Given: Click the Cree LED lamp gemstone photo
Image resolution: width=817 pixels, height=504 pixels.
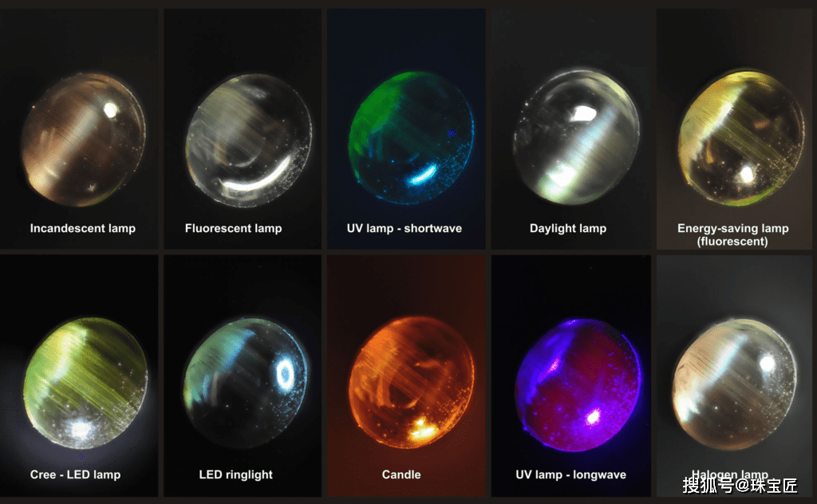Looking at the screenshot, I should pos(85,384).
